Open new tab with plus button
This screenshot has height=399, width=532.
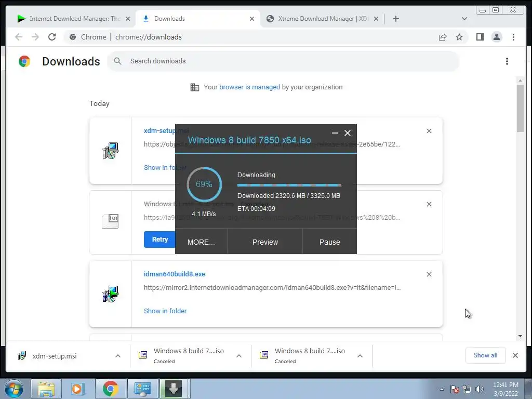click(395, 19)
